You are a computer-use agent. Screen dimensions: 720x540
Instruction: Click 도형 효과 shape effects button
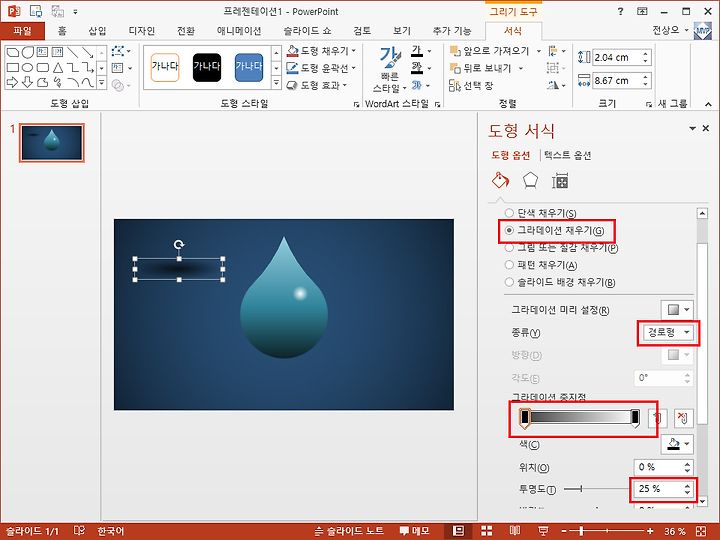click(316, 85)
